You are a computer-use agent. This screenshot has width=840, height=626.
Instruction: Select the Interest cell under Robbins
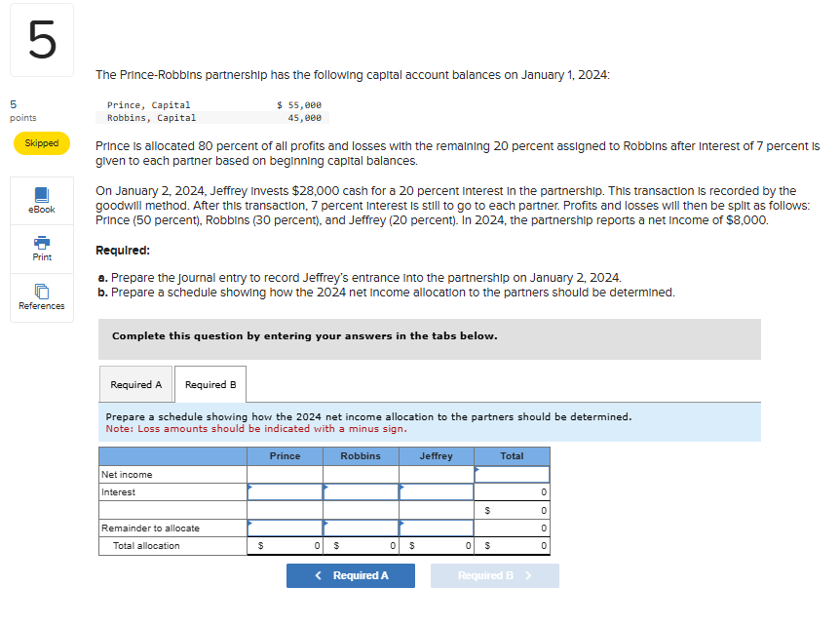(361, 491)
